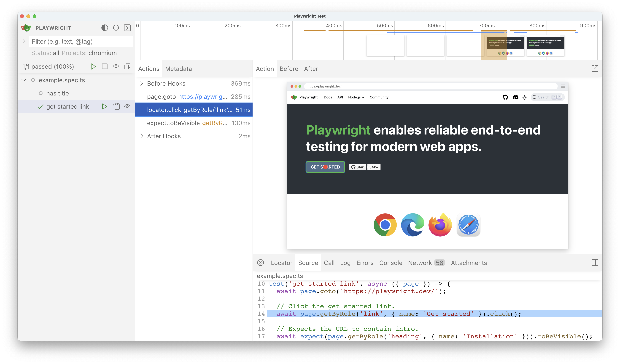620x364 pixels.
Task: Collapse all tests icon
Action: (x=127, y=66)
